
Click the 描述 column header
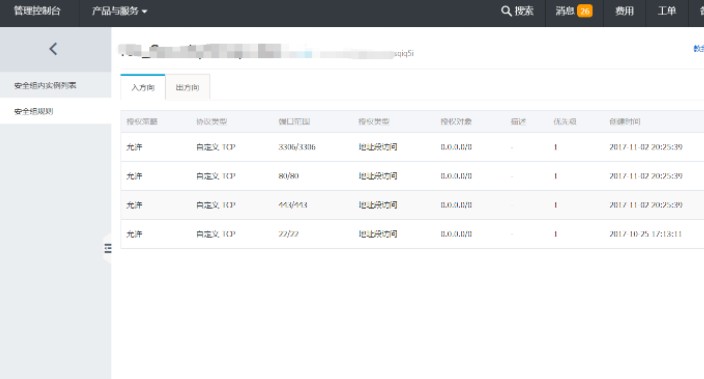(x=518, y=121)
